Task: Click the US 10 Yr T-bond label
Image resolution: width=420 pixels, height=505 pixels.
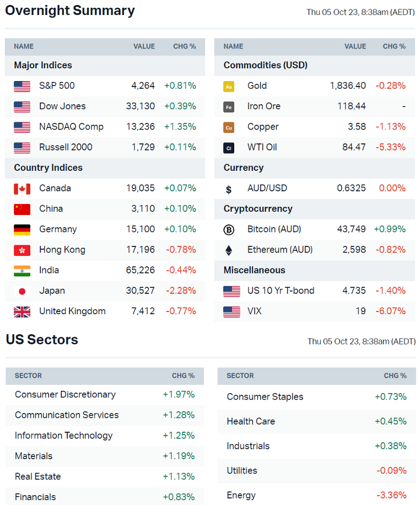Action: tap(281, 291)
